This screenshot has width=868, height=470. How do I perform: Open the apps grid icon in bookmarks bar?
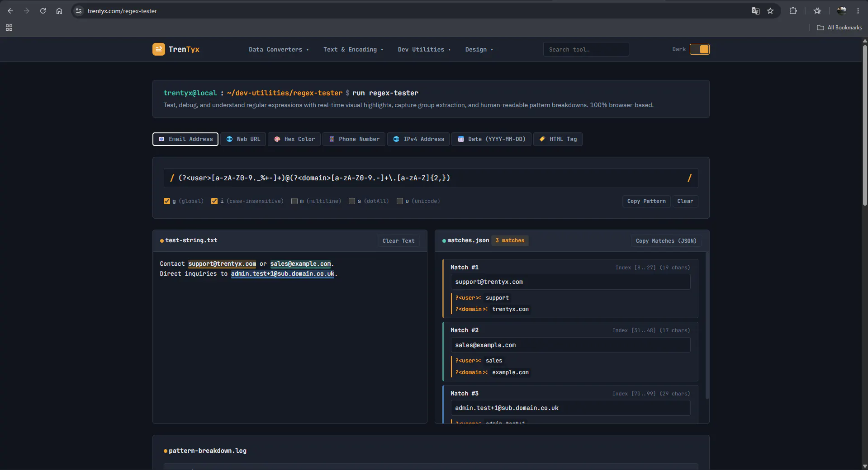click(9, 28)
